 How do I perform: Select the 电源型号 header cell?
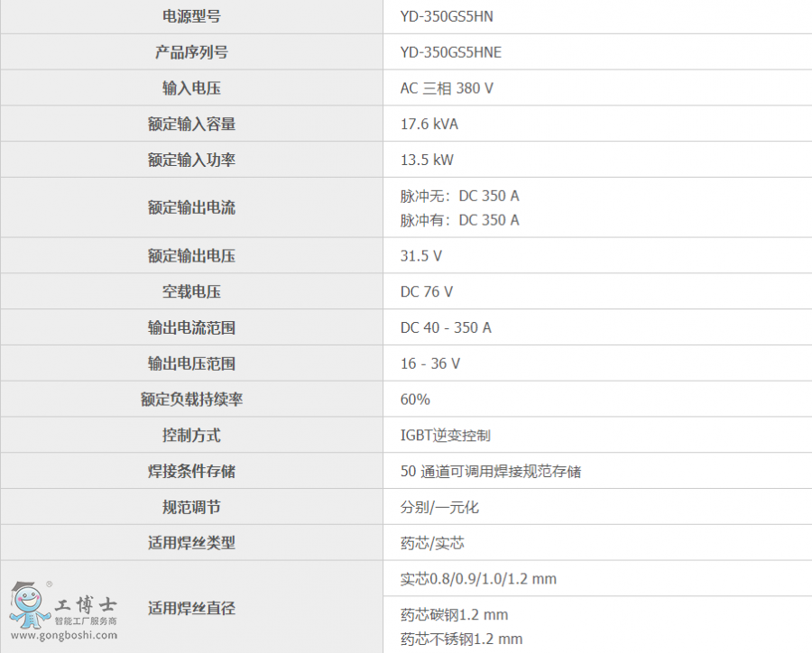pos(191,16)
